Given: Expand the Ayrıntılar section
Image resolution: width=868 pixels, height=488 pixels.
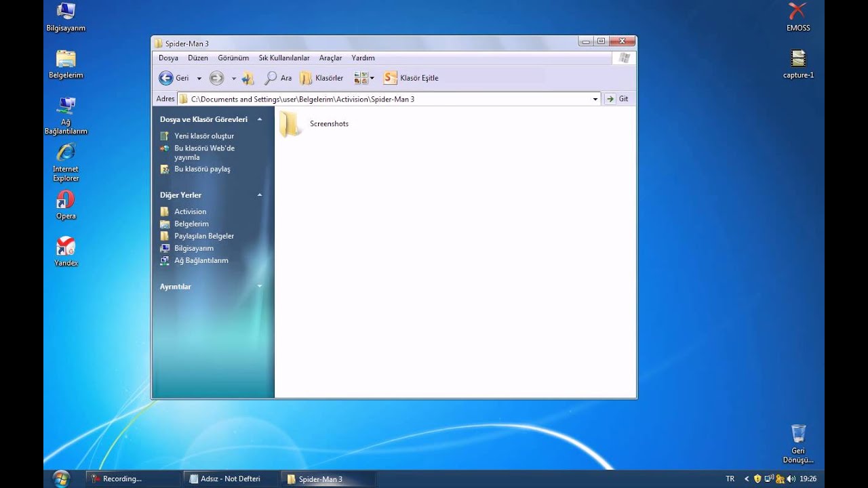Looking at the screenshot, I should [x=259, y=287].
